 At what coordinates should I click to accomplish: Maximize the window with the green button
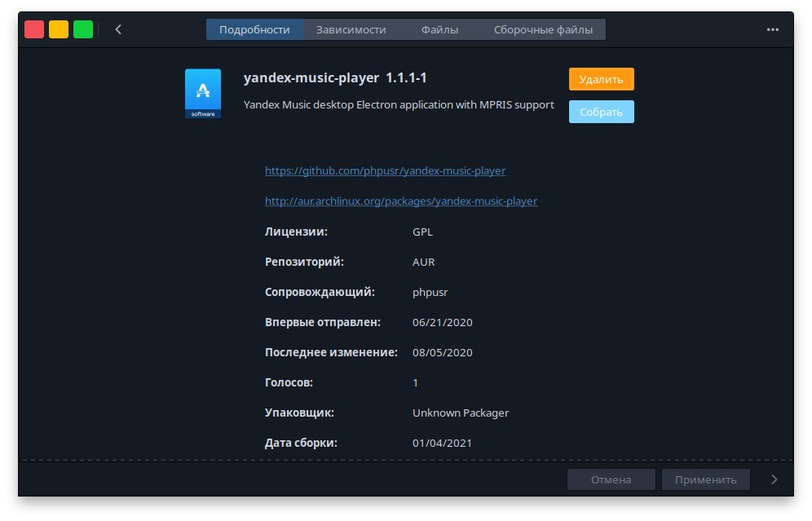(83, 29)
